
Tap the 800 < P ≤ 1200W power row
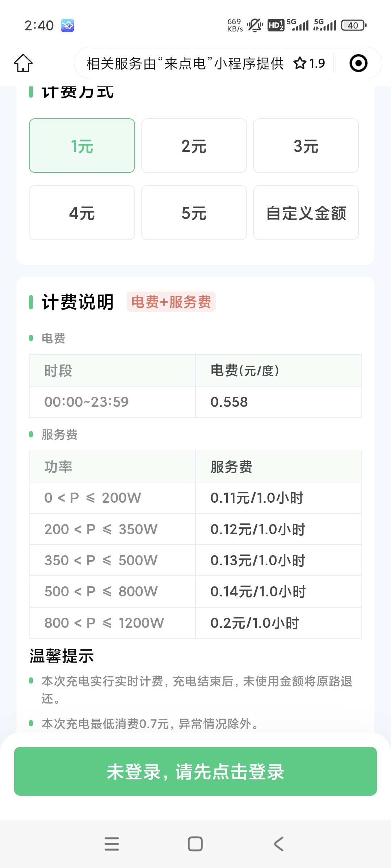112,623
